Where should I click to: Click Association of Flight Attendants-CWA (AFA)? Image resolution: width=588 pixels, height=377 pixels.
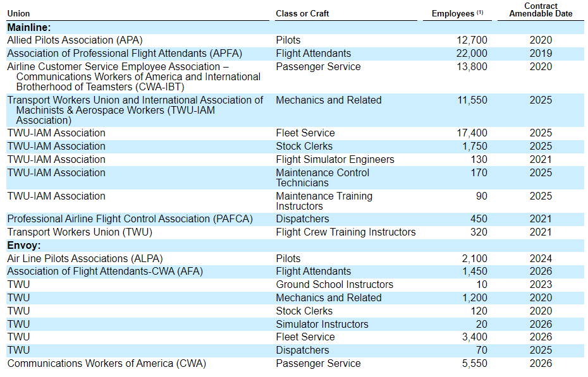[x=105, y=271]
